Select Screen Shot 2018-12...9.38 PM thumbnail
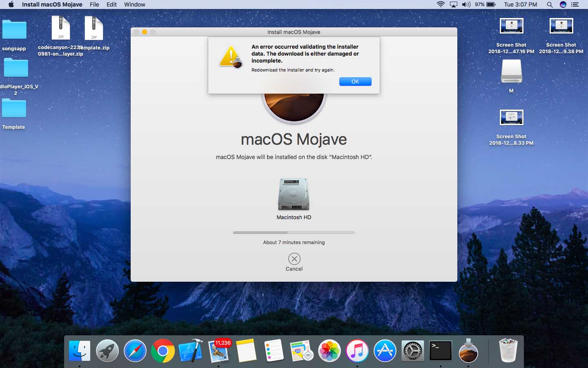 pos(561,26)
